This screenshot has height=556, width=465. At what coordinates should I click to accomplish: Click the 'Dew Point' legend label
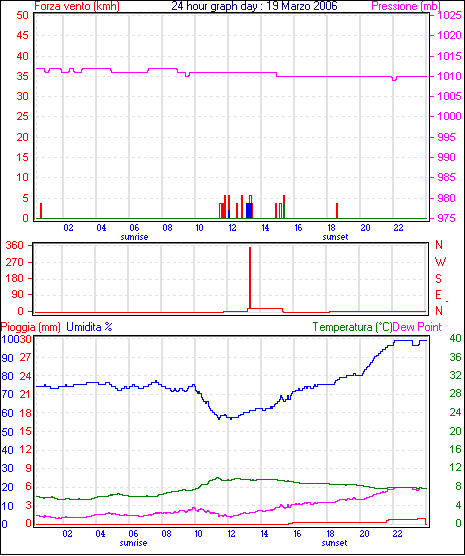[417, 327]
